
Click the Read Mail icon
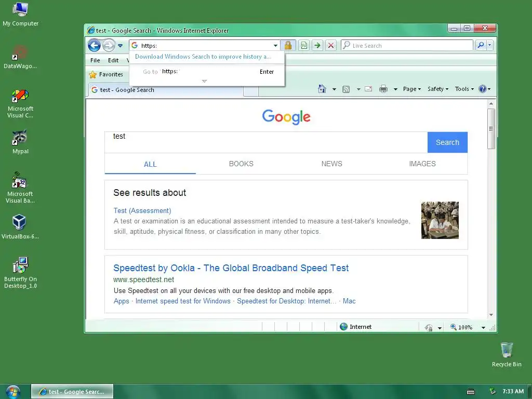tap(368, 89)
